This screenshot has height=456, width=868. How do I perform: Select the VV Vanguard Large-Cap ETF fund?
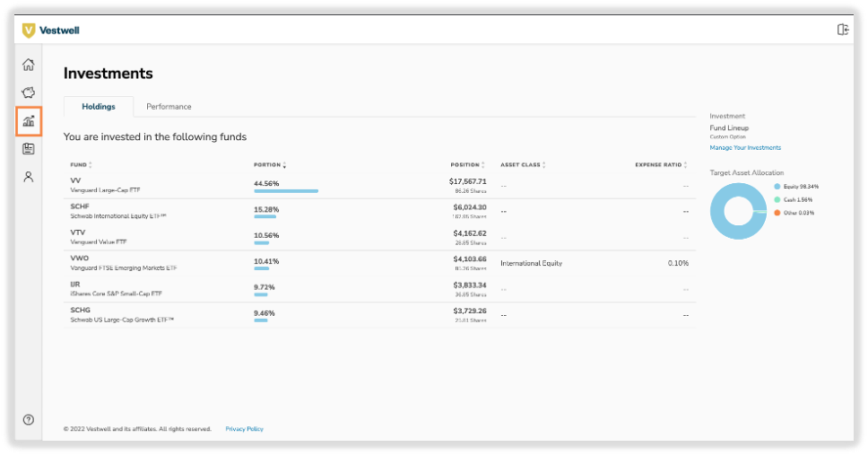105,185
